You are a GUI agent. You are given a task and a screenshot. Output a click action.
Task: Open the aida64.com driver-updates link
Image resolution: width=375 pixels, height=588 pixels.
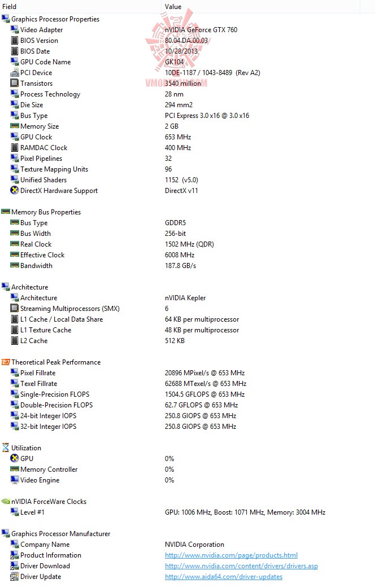(224, 576)
